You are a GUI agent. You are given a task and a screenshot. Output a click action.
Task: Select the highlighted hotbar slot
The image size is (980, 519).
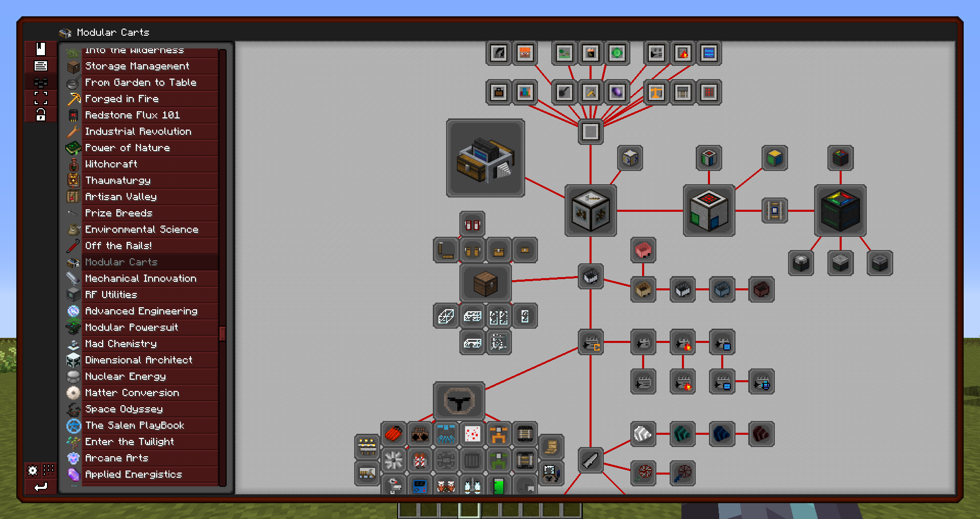[x=469, y=510]
